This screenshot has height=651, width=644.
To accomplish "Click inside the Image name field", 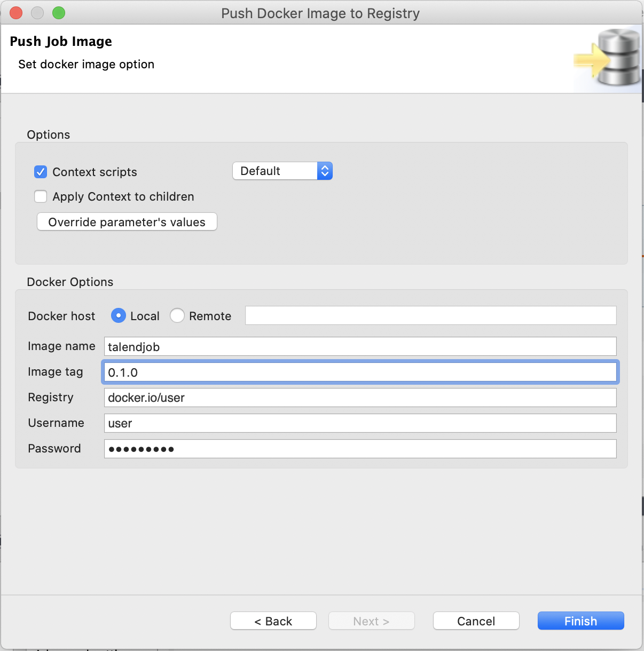I will 360,346.
